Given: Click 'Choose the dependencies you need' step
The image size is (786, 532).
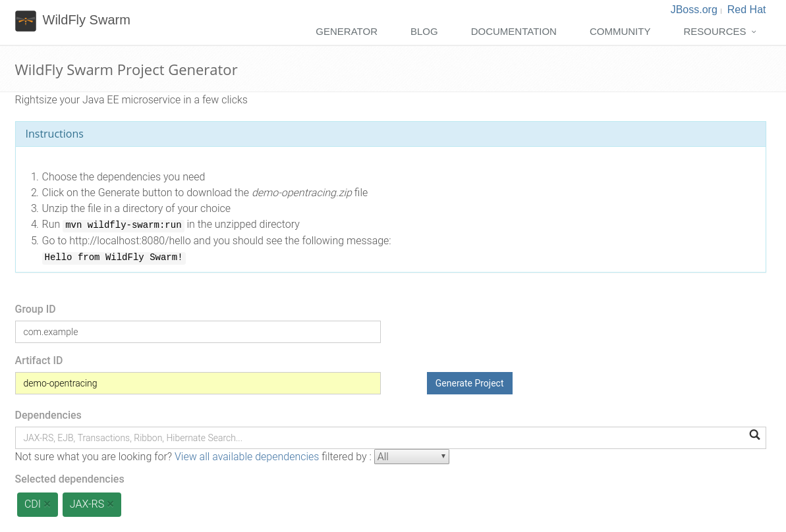Looking at the screenshot, I should (x=123, y=177).
